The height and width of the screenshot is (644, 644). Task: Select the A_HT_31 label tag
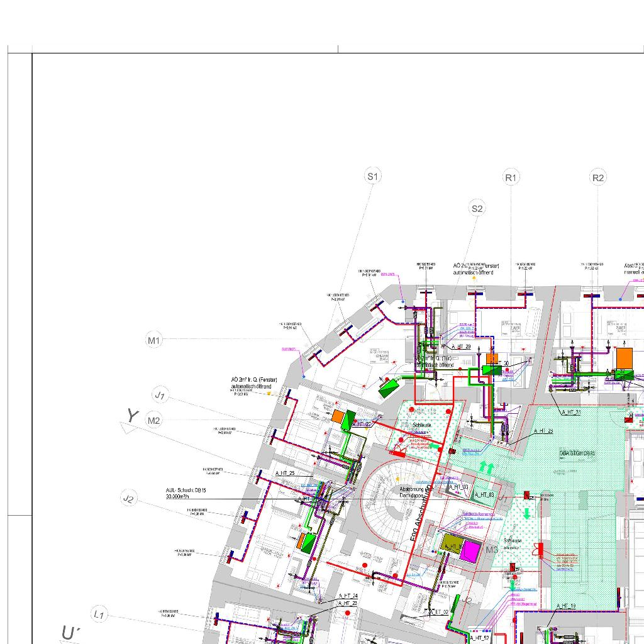click(570, 412)
